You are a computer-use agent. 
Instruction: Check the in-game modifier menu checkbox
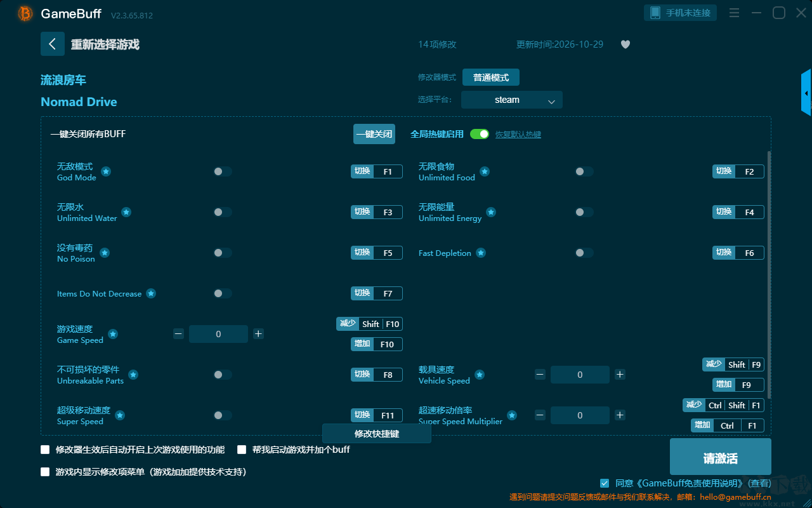click(45, 472)
